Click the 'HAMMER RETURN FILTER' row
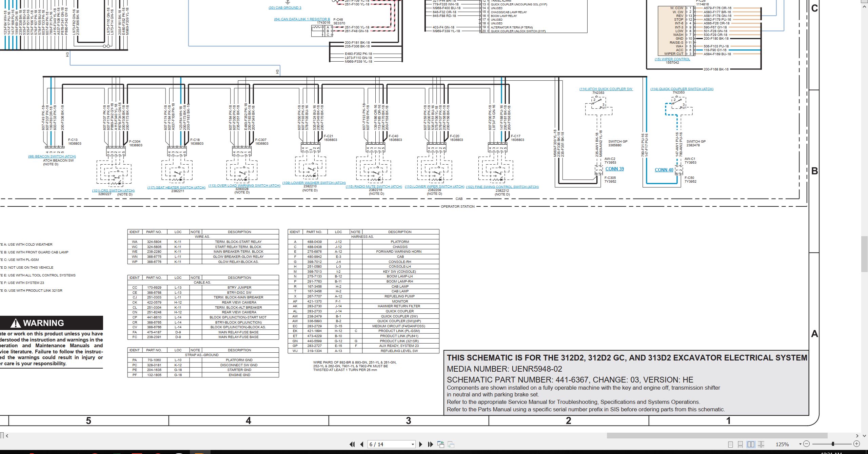The height and width of the screenshot is (454, 868). [x=363, y=306]
